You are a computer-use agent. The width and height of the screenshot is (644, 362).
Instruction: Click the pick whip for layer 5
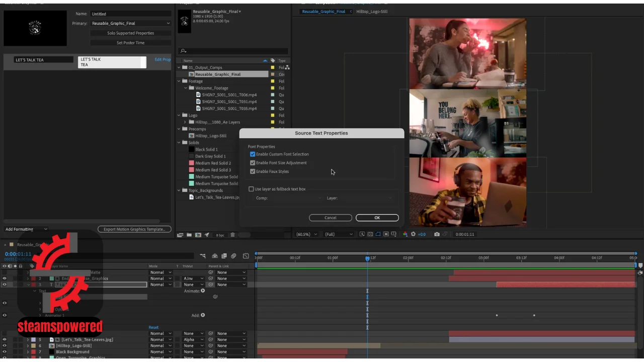pyautogui.click(x=211, y=339)
